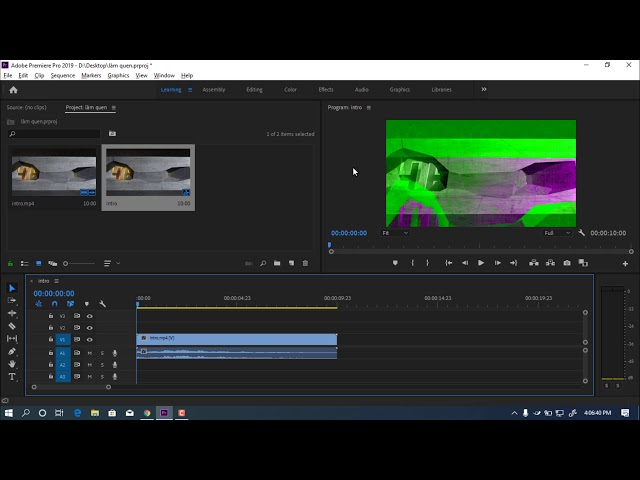
Task: Switch Project panel to icon view
Action: (39, 264)
